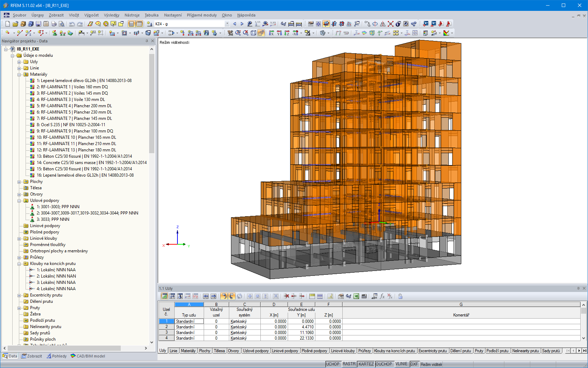Open the Výpočet menu
Viewport: 588px width, 368px height.
point(91,15)
